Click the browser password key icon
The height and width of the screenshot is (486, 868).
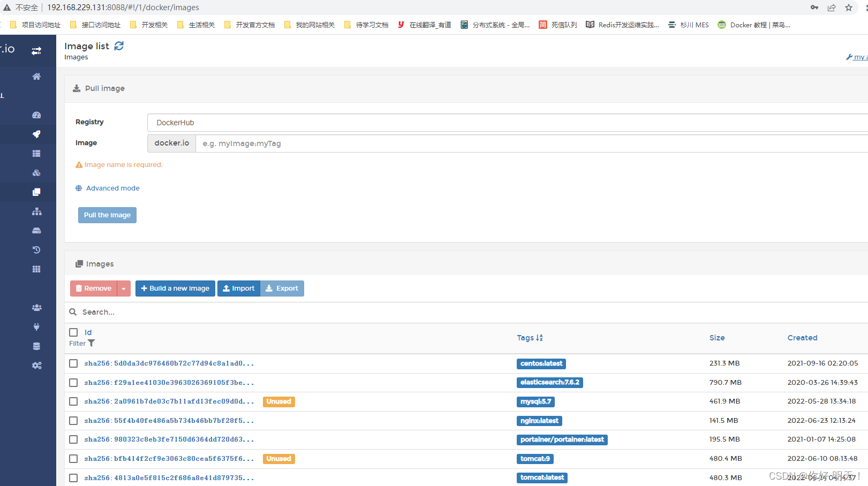[x=814, y=7]
